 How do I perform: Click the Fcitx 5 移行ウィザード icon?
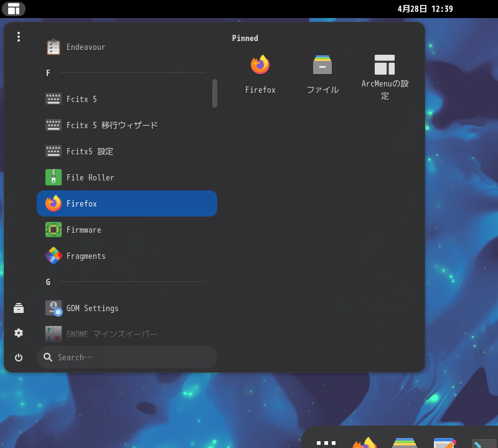point(54,125)
